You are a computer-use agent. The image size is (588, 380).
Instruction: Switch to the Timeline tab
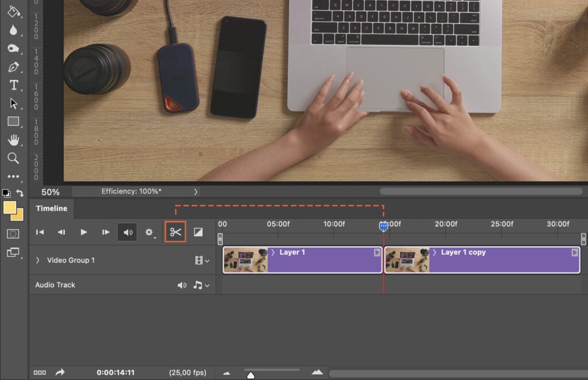tap(52, 208)
